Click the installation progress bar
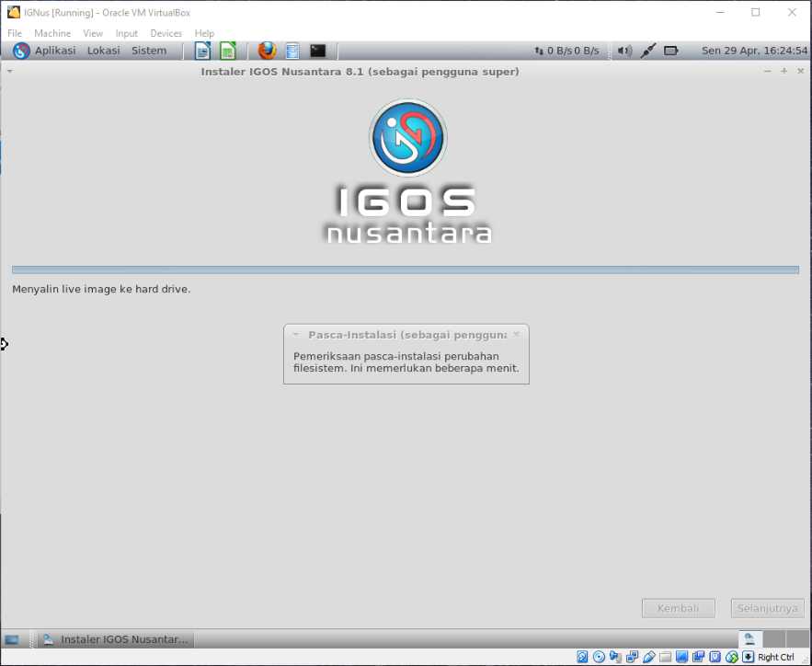 405,269
